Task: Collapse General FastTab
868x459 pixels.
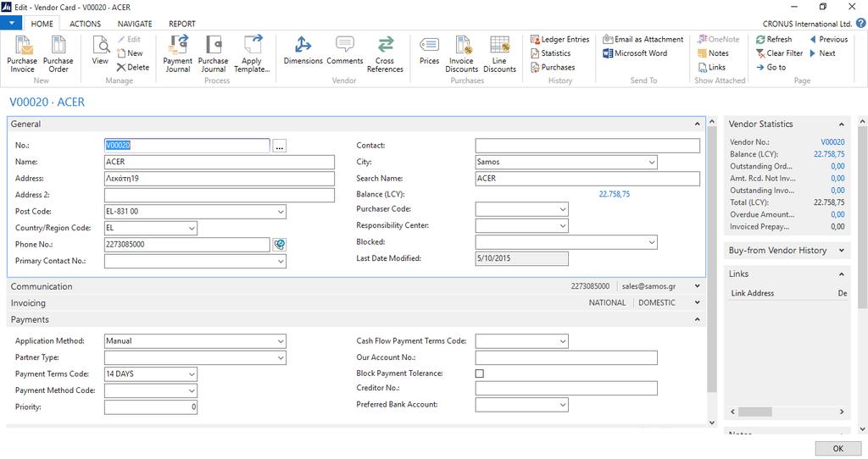Action: click(697, 124)
